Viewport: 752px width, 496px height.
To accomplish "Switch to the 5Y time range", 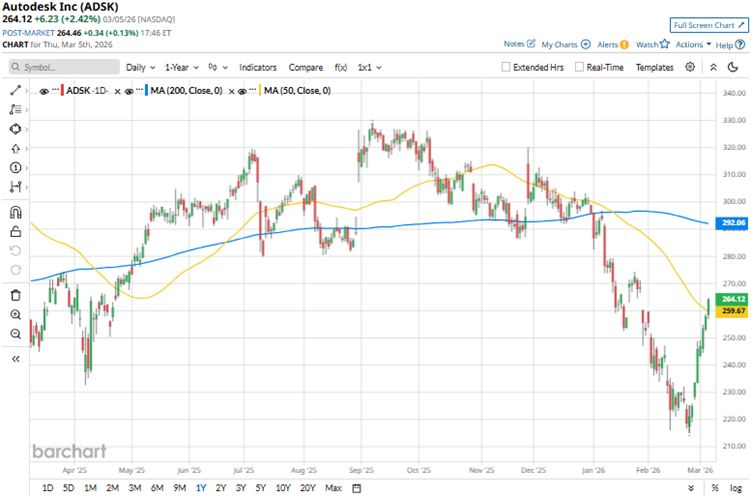I will coord(262,488).
